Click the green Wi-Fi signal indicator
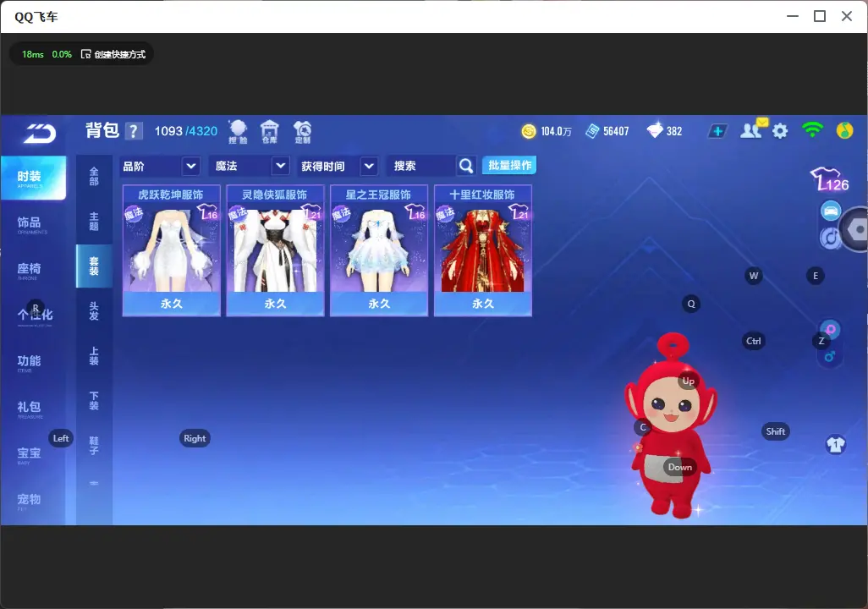This screenshot has width=868, height=609. pyautogui.click(x=812, y=130)
